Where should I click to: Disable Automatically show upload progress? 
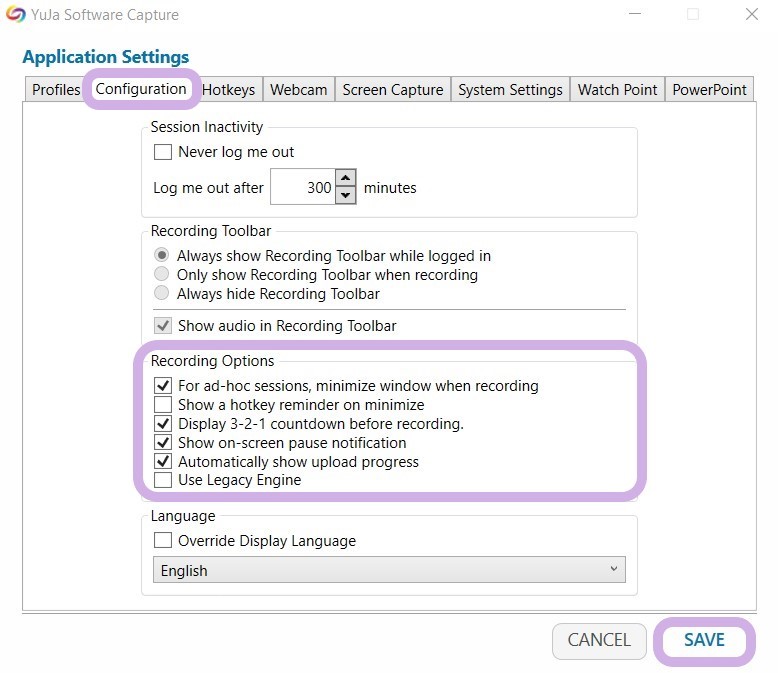163,462
